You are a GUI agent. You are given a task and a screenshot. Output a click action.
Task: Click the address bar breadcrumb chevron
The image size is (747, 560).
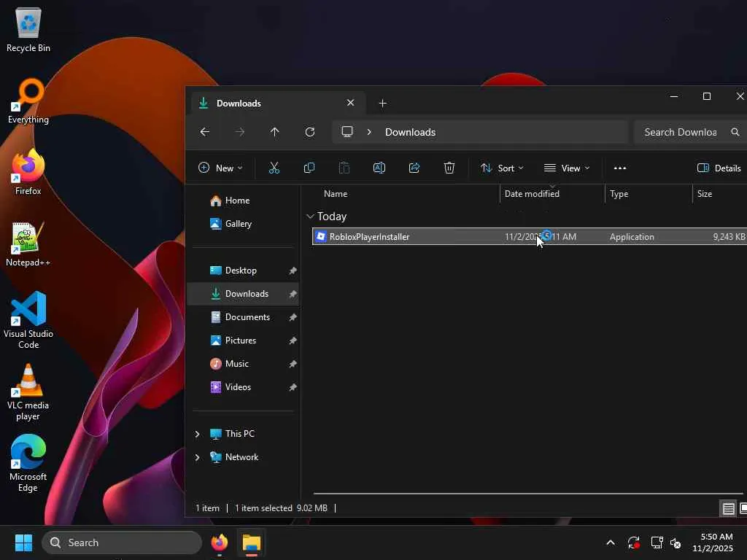point(369,132)
